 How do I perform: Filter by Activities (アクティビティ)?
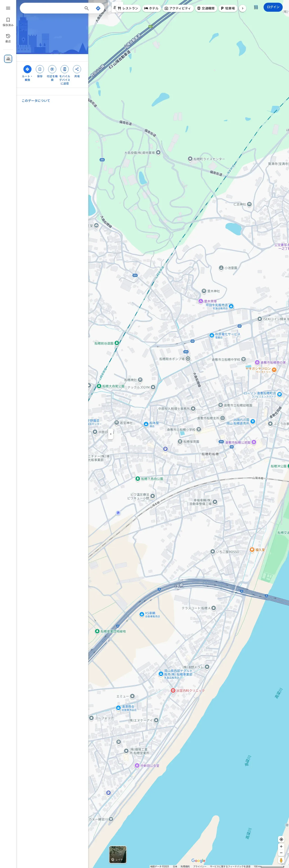[x=178, y=8]
